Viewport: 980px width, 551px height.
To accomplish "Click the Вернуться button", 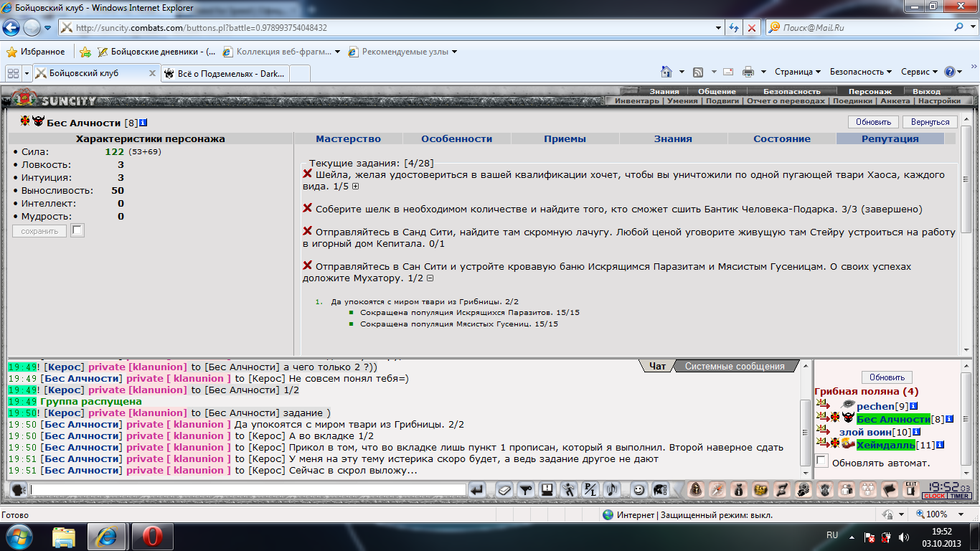I will point(930,122).
